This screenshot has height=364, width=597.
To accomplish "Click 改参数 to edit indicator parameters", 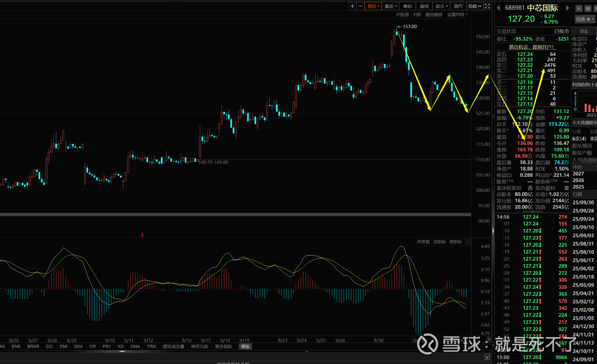I will click(423, 242).
